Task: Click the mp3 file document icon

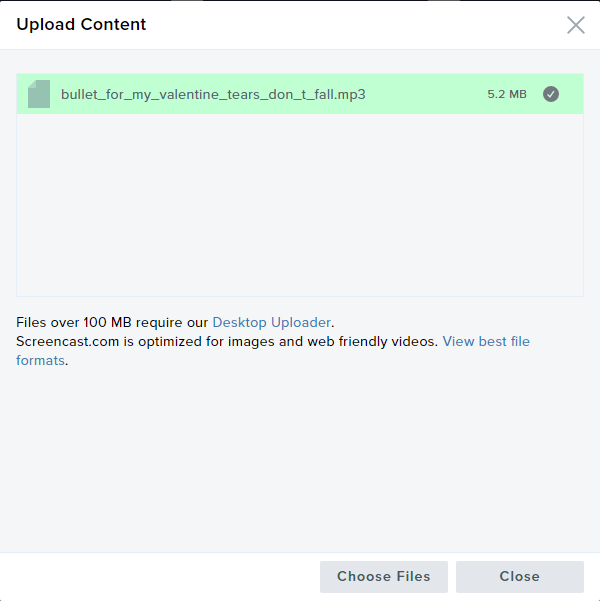Action: pyautogui.click(x=39, y=94)
